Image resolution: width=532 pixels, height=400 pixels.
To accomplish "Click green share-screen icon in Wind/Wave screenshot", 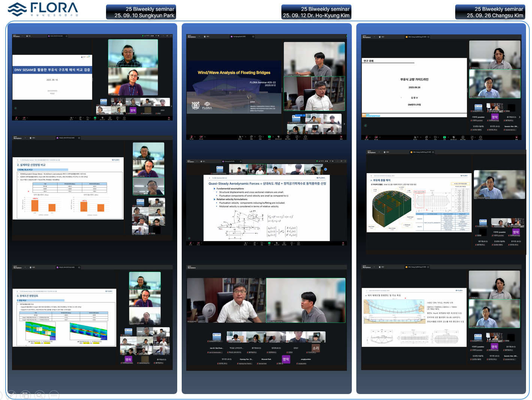I will coord(269,137).
